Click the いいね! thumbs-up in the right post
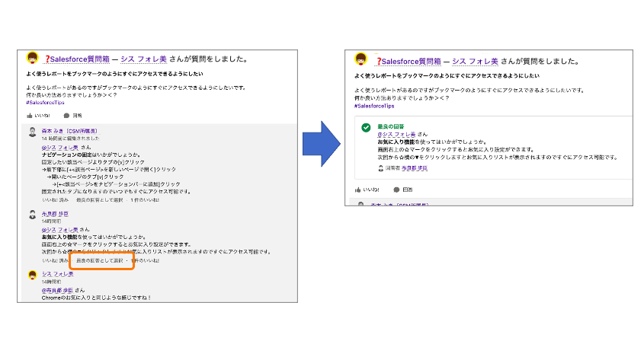The height and width of the screenshot is (360, 644). click(x=367, y=190)
